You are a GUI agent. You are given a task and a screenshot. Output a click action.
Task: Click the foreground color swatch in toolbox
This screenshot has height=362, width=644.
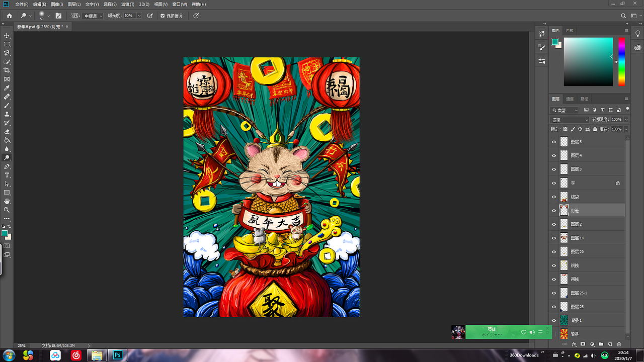(x=5, y=234)
